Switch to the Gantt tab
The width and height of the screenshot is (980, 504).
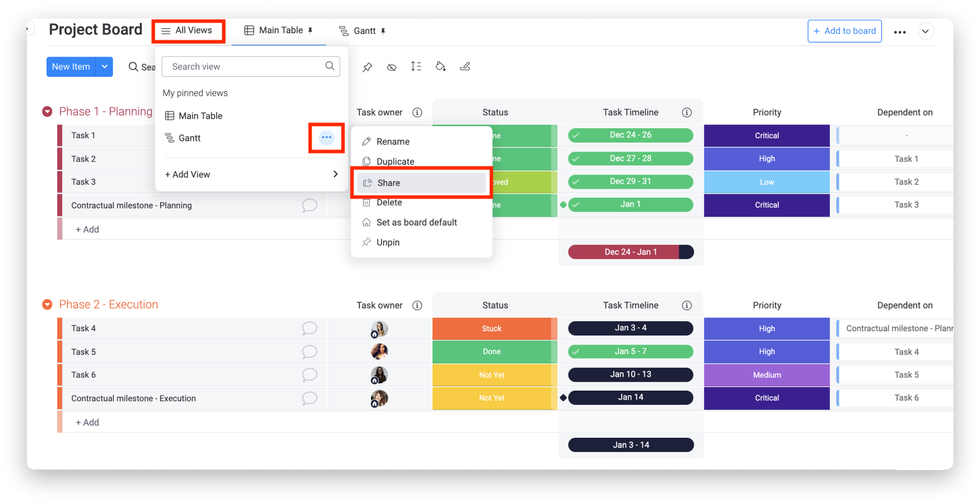tap(363, 31)
